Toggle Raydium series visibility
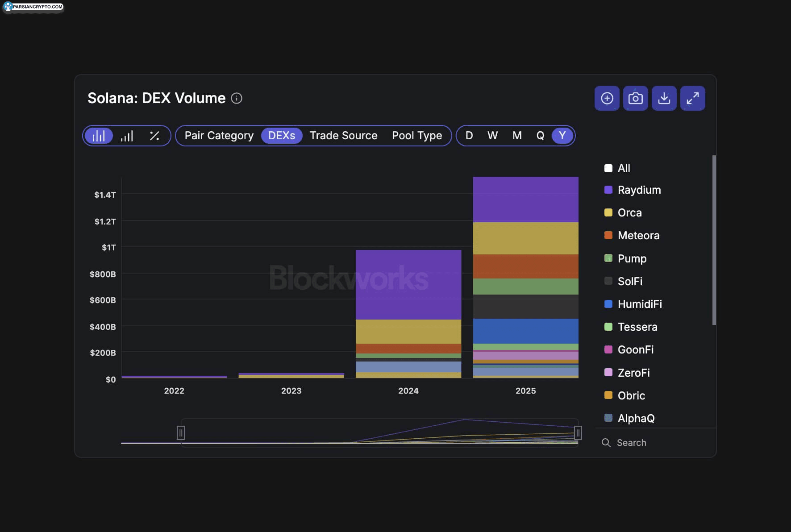Screen dimensions: 791x532 pos(633,190)
